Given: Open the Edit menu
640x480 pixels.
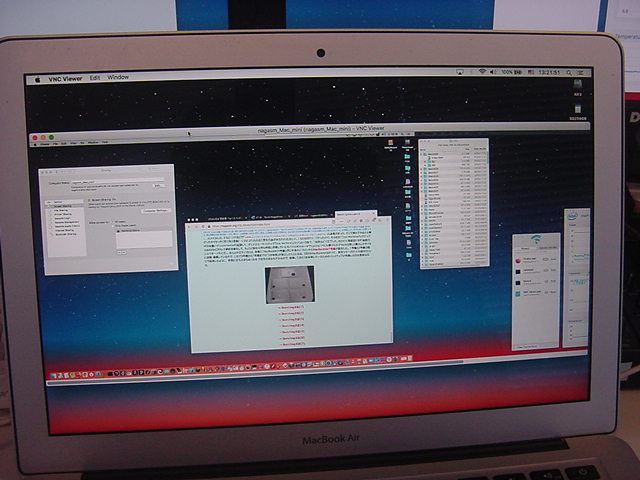Looking at the screenshot, I should pos(95,78).
